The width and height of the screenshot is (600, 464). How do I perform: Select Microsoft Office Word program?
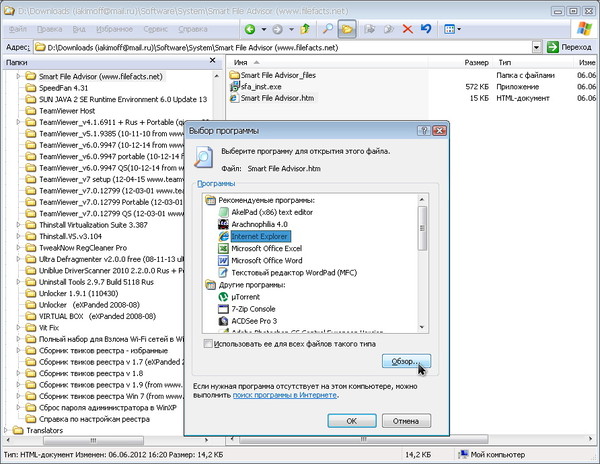[x=267, y=260]
